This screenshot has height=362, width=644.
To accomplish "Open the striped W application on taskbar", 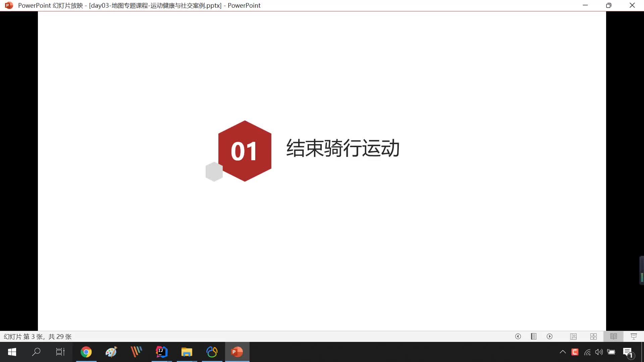I will pos(137,352).
